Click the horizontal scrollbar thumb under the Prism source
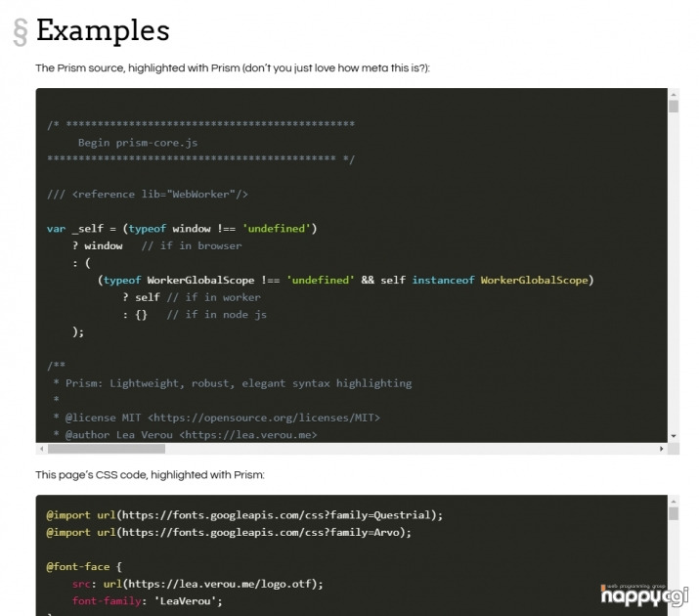Viewport: 699px width, 616px height. point(107,449)
